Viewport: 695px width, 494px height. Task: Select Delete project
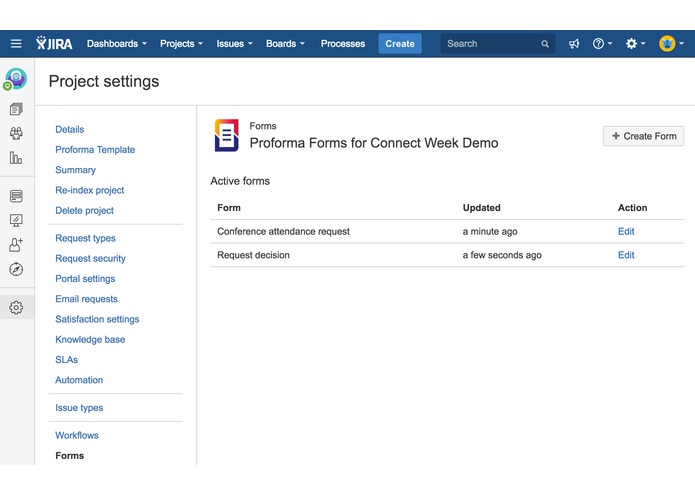click(x=84, y=211)
